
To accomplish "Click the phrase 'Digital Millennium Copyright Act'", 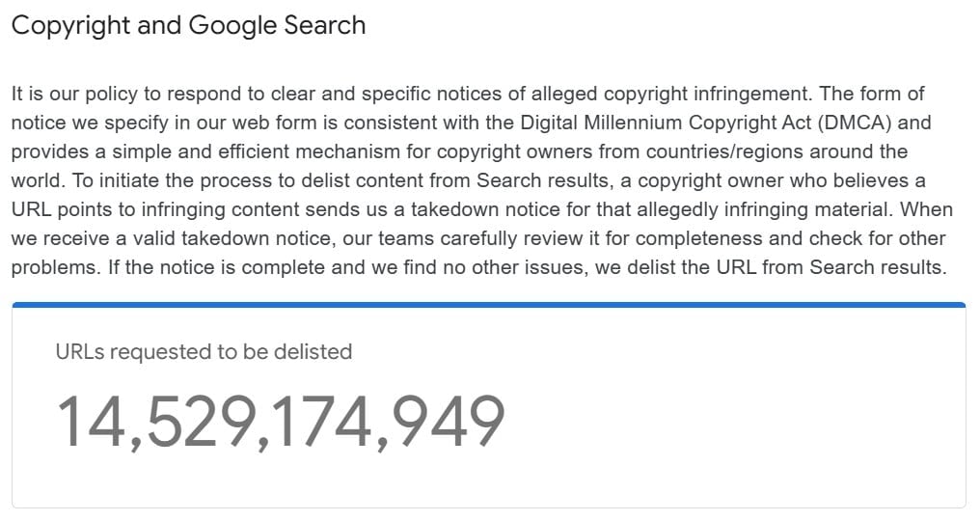I will coord(666,123).
